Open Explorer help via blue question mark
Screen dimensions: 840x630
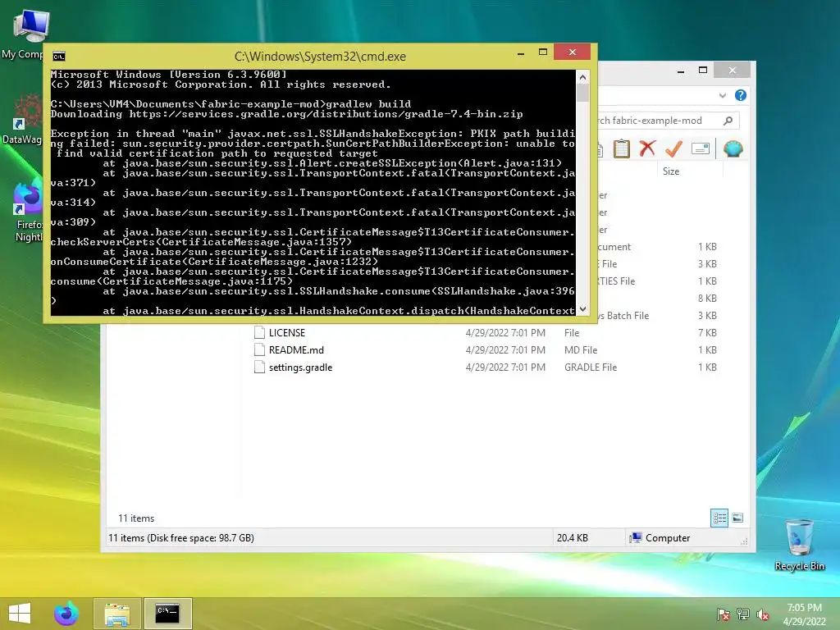(x=741, y=95)
